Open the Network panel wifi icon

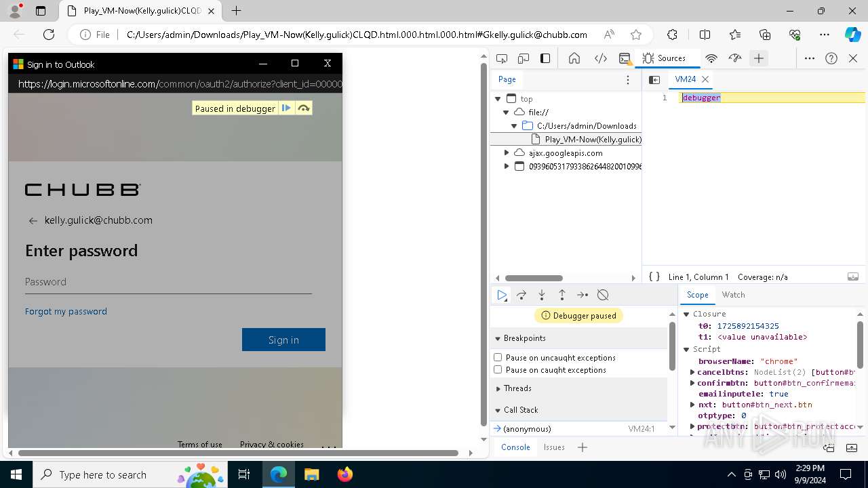coord(711,58)
